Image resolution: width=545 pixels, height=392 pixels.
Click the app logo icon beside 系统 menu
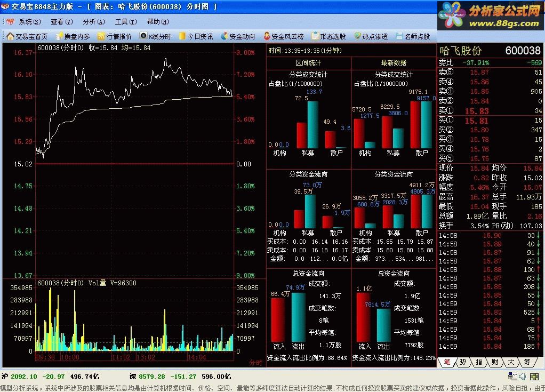pos(11,21)
